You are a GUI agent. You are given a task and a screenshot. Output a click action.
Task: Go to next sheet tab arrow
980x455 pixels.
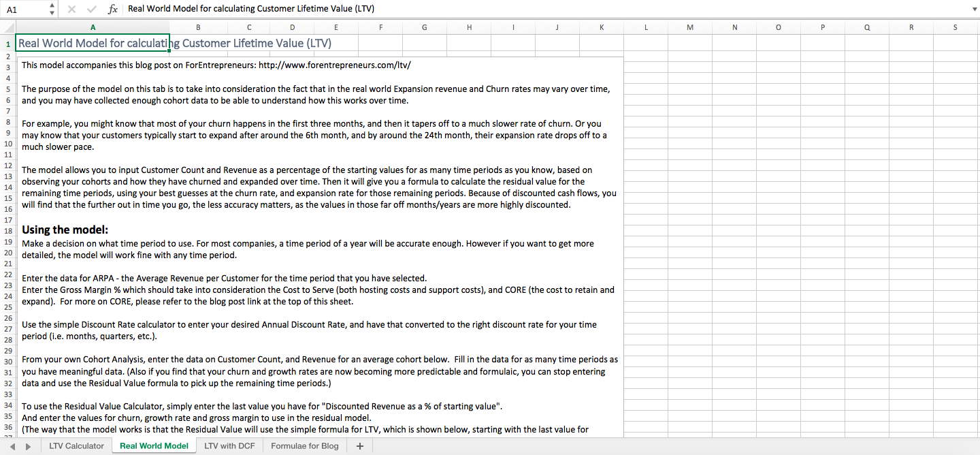28,446
